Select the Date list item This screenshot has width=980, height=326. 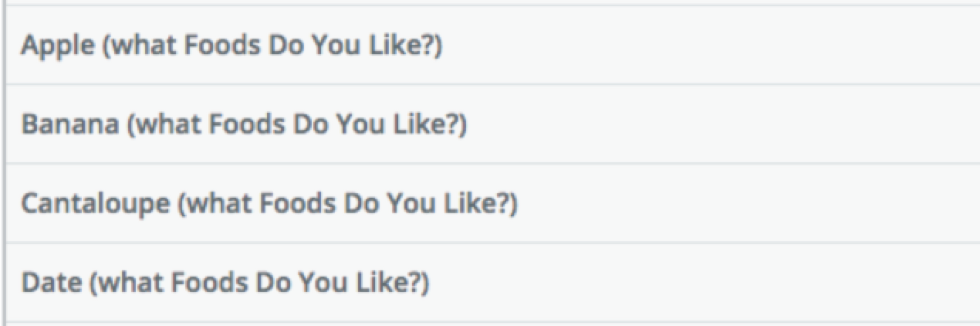[492, 282]
